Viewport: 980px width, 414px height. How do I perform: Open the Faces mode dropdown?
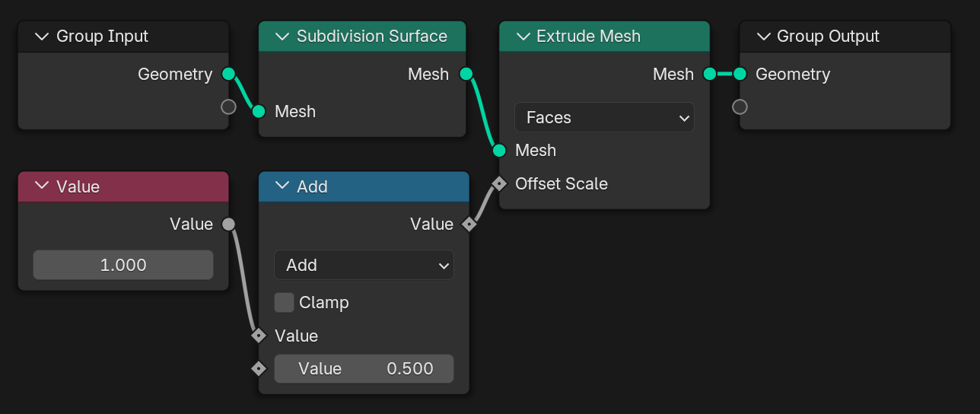point(604,117)
